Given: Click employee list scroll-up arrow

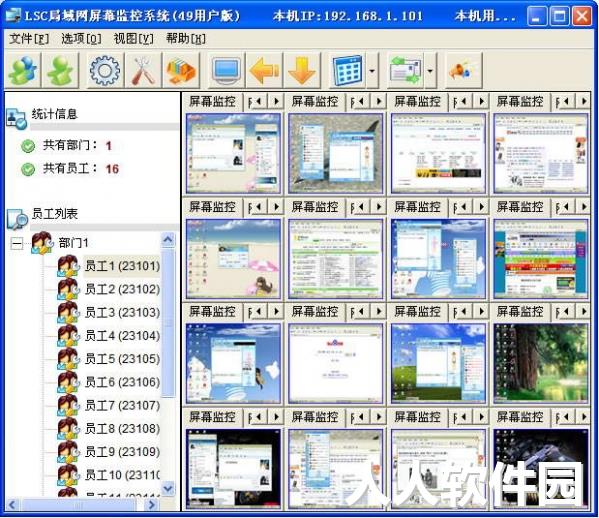Looking at the screenshot, I should (168, 240).
